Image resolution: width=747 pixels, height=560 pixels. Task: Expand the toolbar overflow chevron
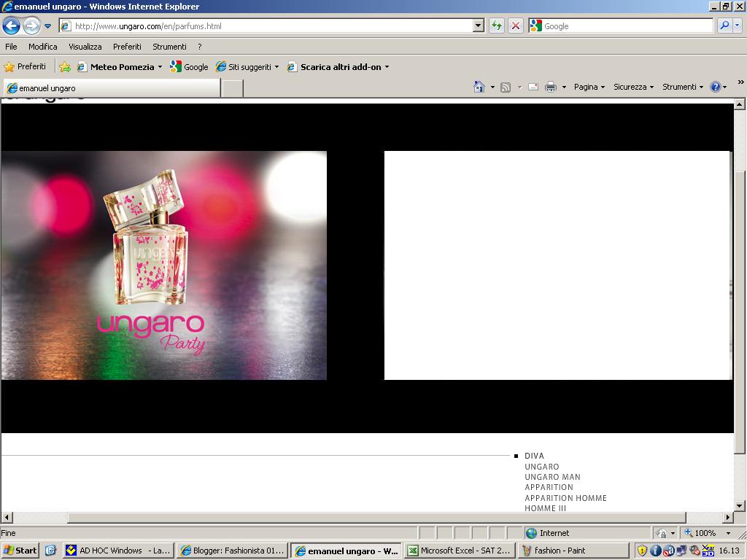point(741,82)
